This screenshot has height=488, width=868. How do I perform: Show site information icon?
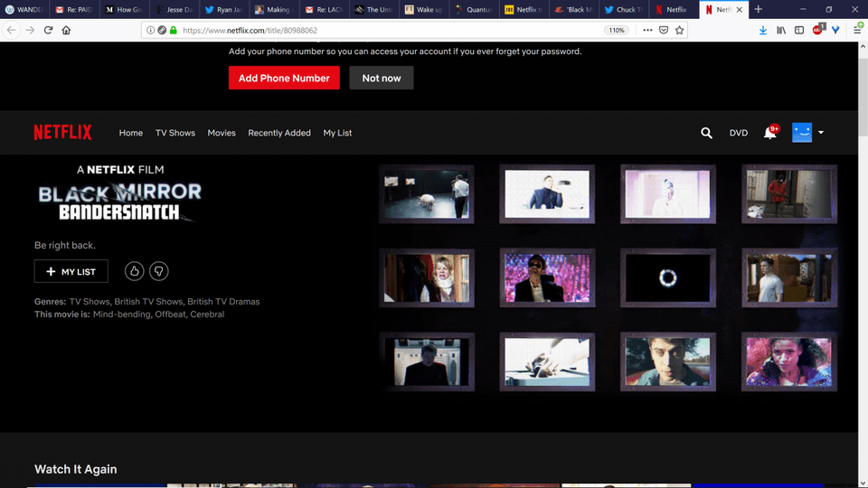coord(151,31)
